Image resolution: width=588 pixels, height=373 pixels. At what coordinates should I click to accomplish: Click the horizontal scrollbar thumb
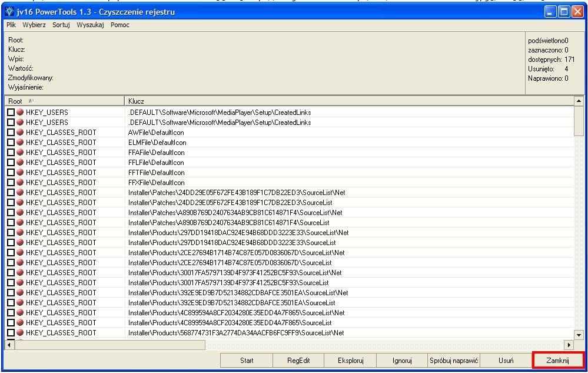point(110,345)
